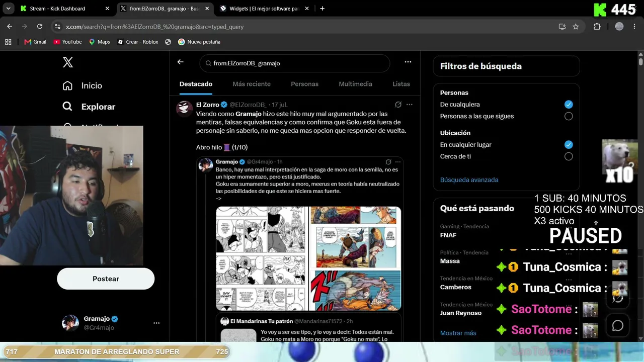Reload the current X page
The image size is (644, 362).
[40, 27]
